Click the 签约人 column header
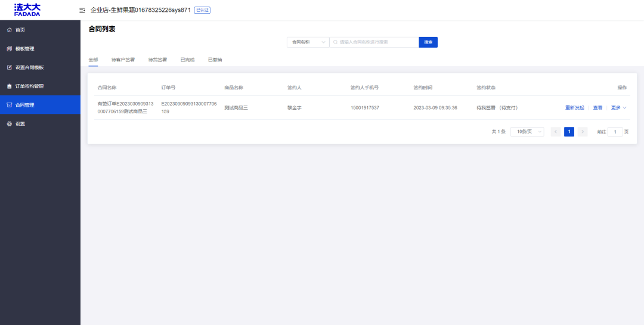This screenshot has height=325, width=644. pos(295,88)
